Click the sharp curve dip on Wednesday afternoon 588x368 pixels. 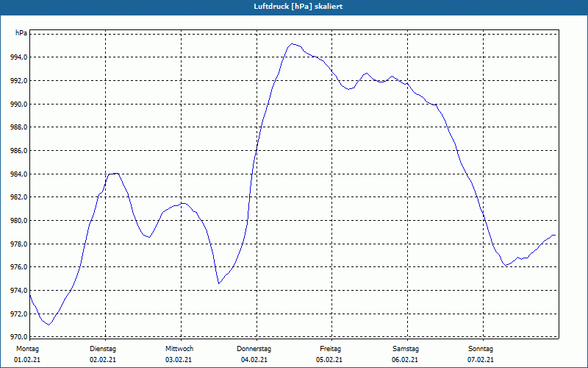[218, 283]
